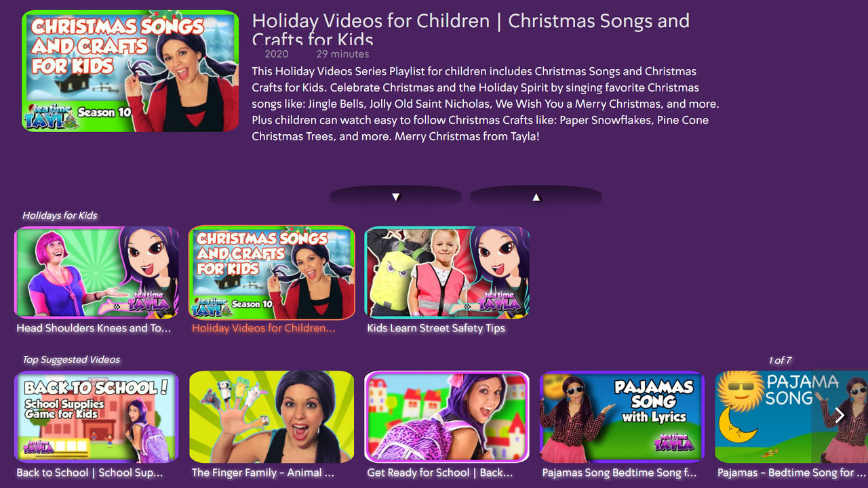Select the Top Suggested Videos row heading
The height and width of the screenshot is (488, 868).
tap(71, 360)
